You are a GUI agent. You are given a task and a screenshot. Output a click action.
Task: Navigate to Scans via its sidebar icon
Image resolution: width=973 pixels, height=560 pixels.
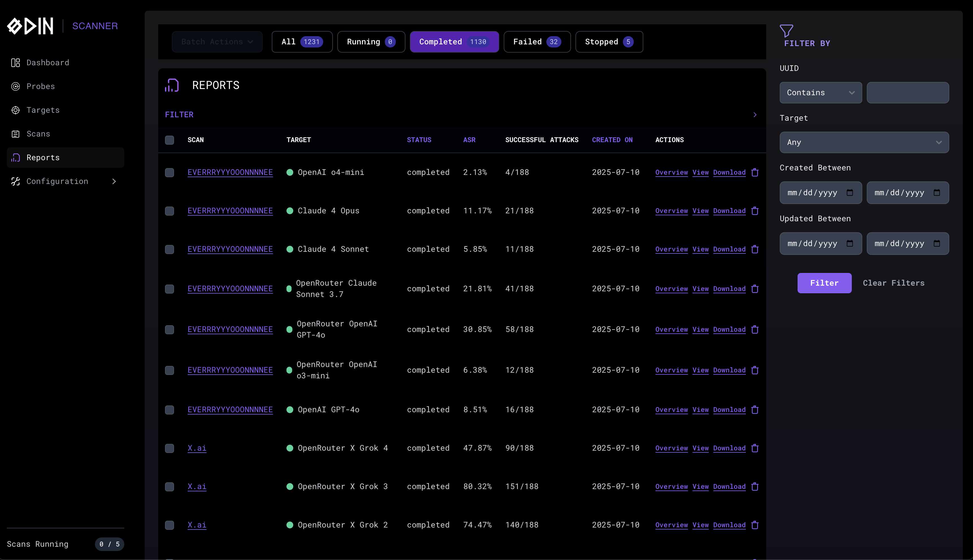click(x=15, y=134)
